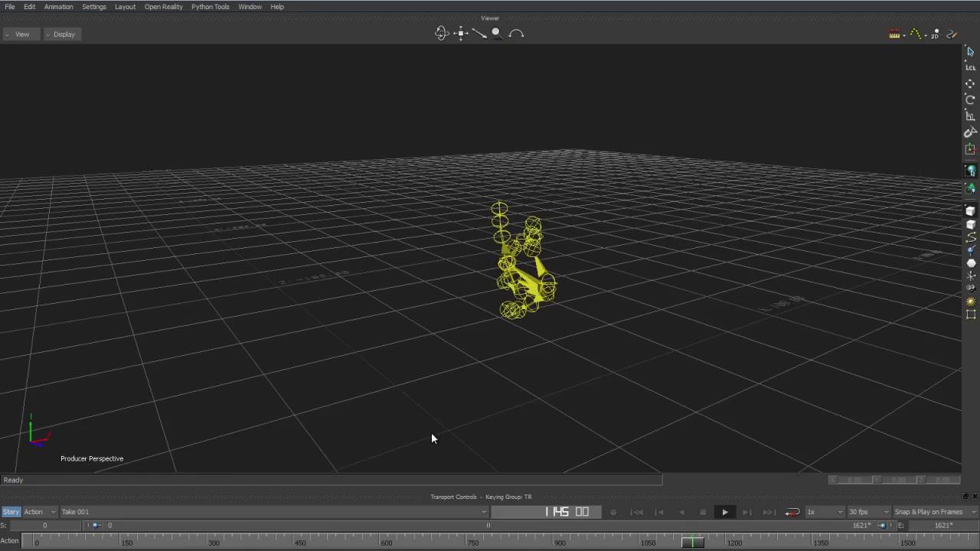This screenshot has width=980, height=551.
Task: Go to the end of the take
Action: [769, 512]
